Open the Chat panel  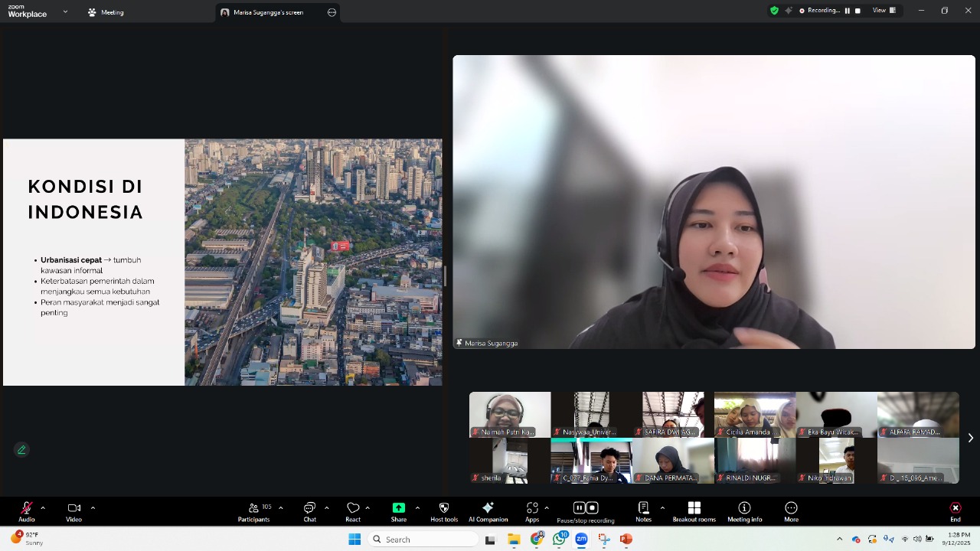point(309,513)
